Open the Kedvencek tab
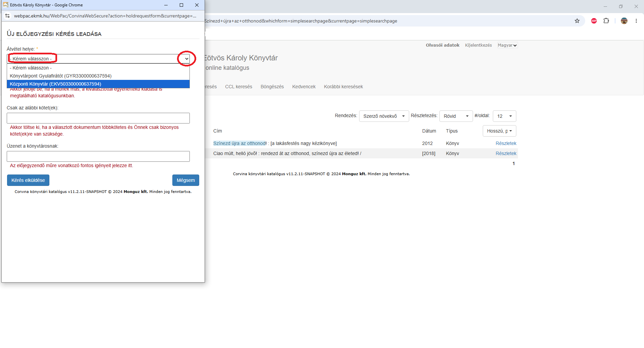The image size is (644, 348). pos(304,87)
